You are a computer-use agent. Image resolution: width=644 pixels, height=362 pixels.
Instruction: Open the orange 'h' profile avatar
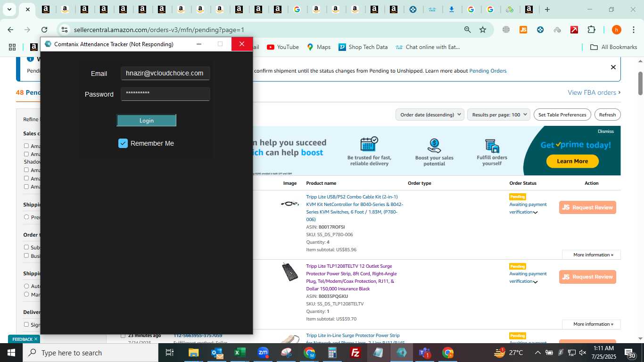[616, 30]
